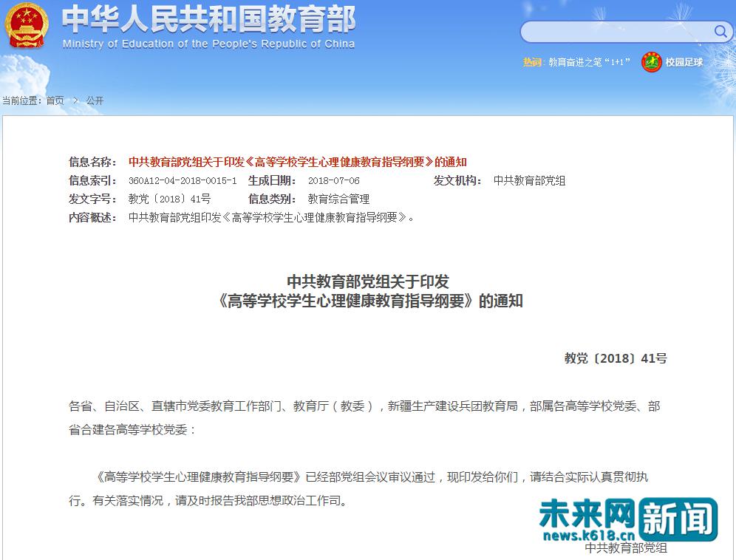Open hot word link 教育奋进之笔 "1+1"
736x560 pixels.
[589, 63]
